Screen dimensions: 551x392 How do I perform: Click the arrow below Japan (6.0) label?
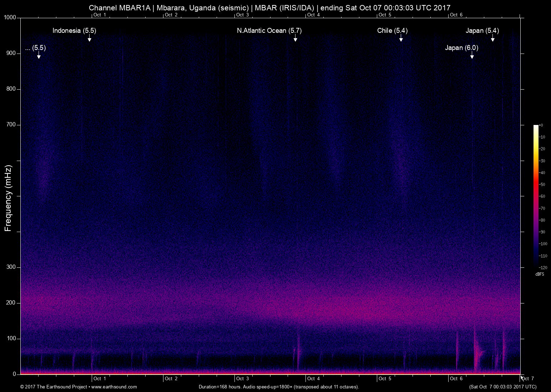[x=472, y=56]
